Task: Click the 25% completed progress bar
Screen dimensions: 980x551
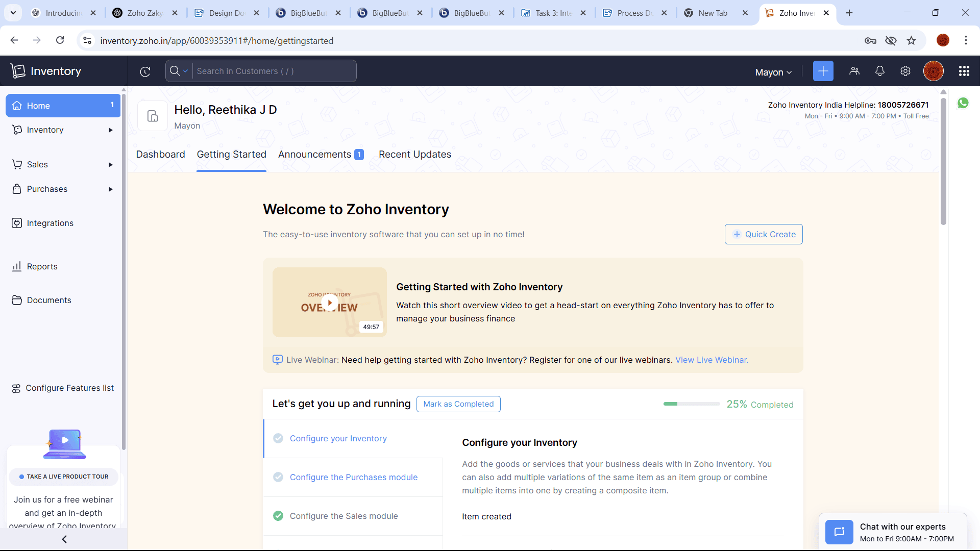Action: [692, 404]
